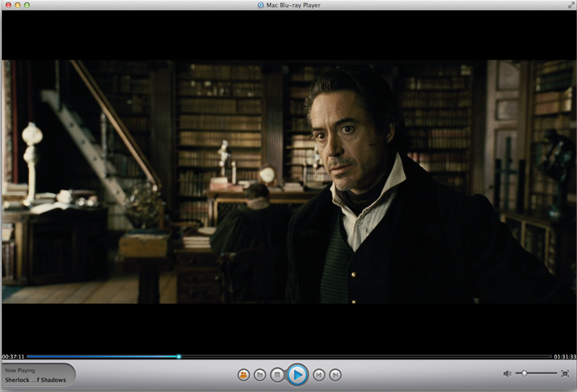
Task: Click the 'Mac Blu-ray Player' window title
Action: (x=293, y=4)
